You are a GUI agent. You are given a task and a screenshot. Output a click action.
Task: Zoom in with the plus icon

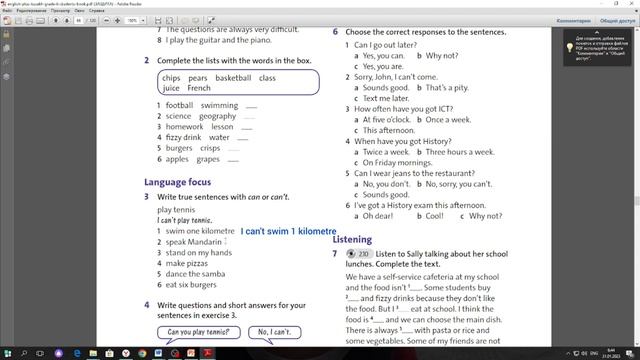pos(117,20)
